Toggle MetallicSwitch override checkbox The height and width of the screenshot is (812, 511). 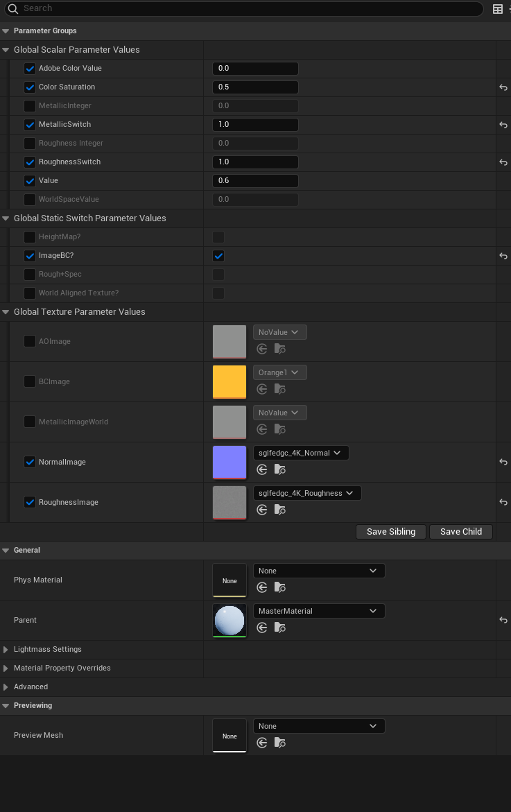pos(30,124)
